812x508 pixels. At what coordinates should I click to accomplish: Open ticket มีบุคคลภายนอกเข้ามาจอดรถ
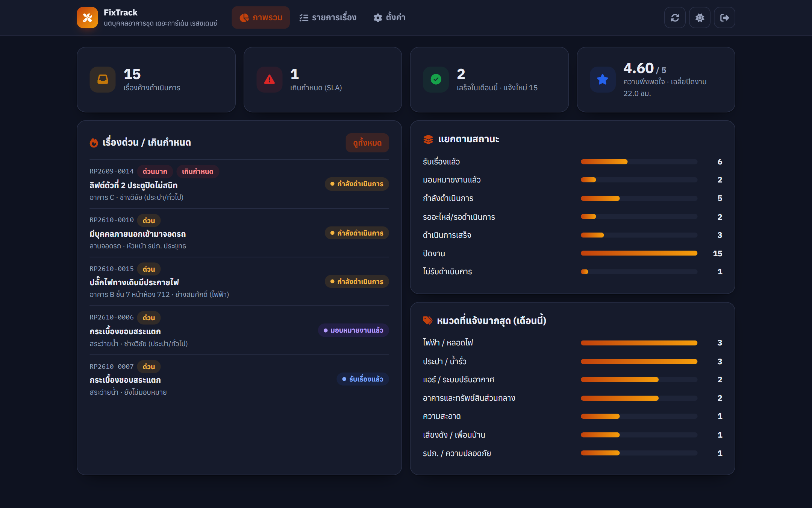(x=239, y=233)
